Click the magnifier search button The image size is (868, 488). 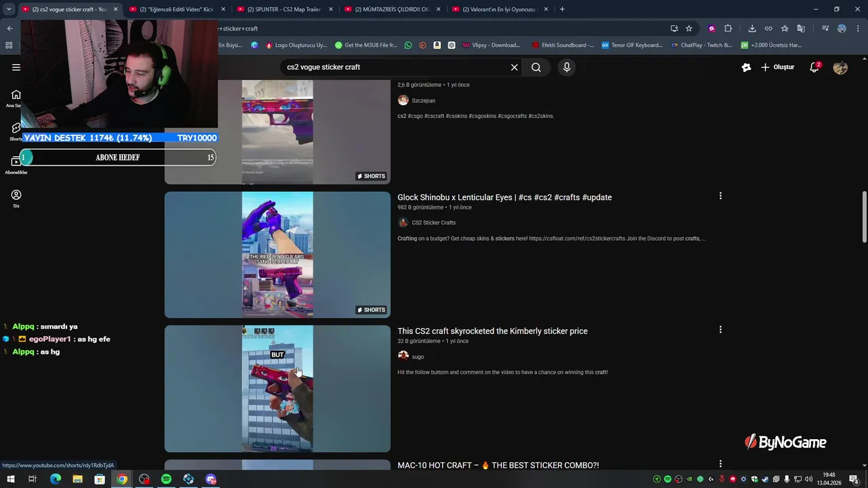point(536,67)
